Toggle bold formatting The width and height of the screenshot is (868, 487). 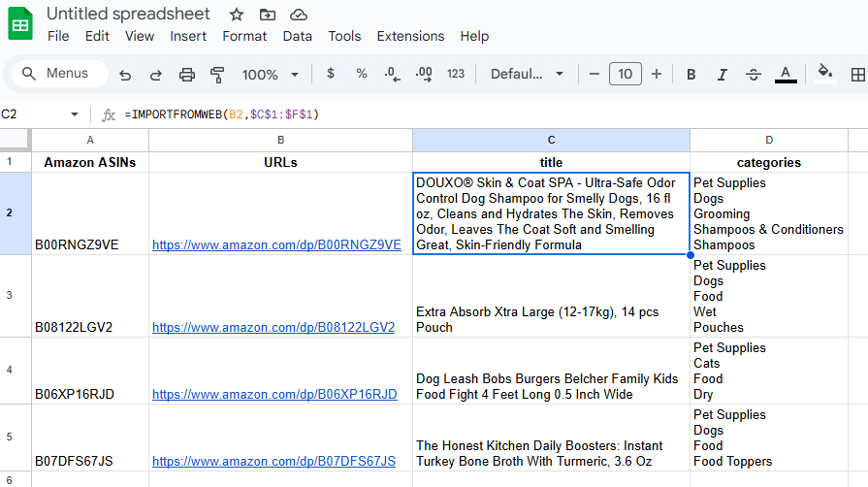click(x=691, y=75)
